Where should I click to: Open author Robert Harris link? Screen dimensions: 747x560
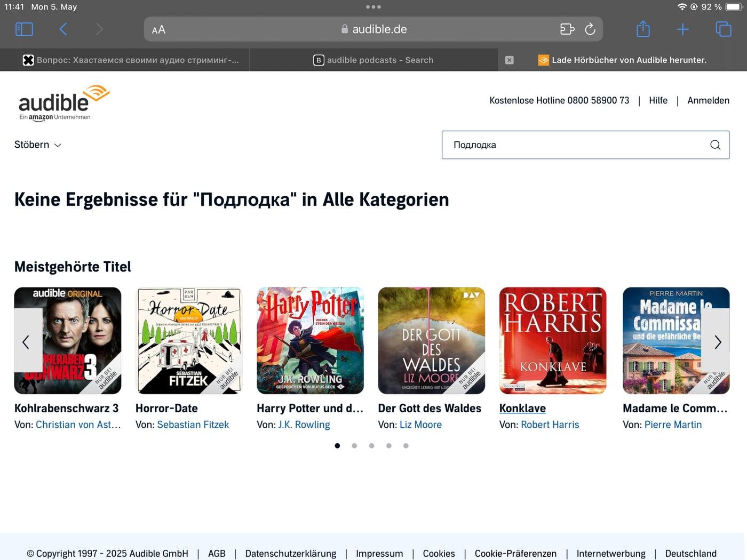(550, 425)
